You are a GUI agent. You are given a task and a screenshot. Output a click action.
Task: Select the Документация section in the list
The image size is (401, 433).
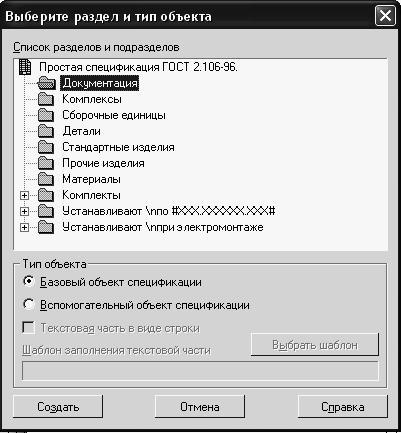[100, 83]
